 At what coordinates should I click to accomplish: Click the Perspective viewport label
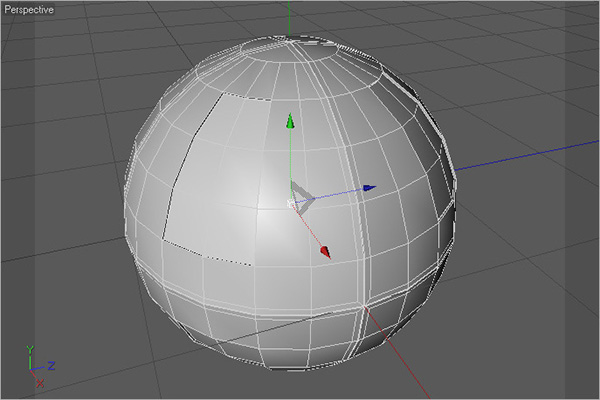pyautogui.click(x=29, y=10)
